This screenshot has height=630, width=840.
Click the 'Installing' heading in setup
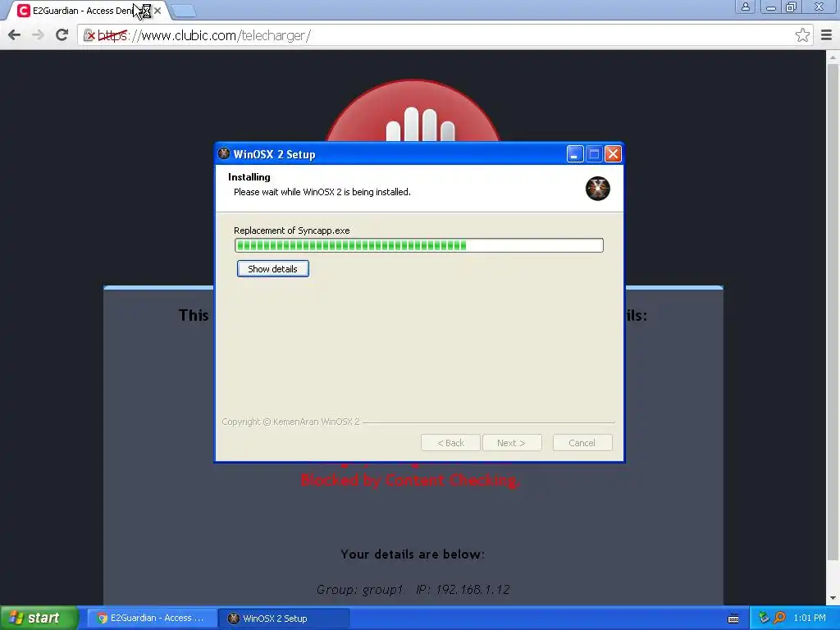tap(249, 177)
